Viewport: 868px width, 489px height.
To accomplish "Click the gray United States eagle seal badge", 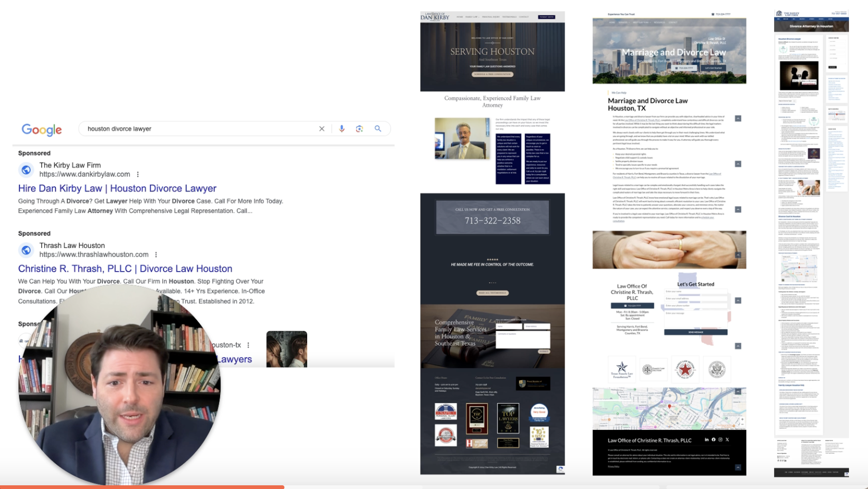I will 717,369.
